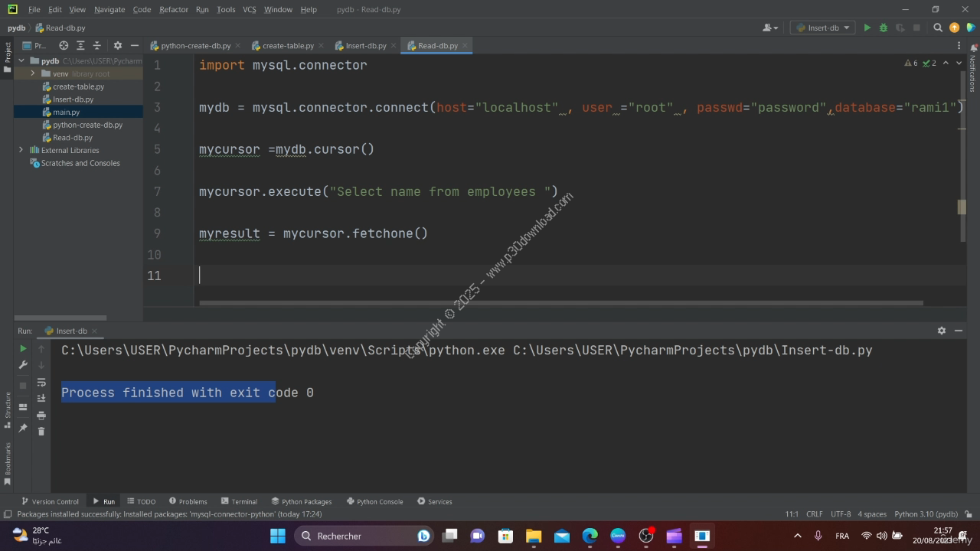The width and height of the screenshot is (980, 551).
Task: Switch to the Insert-db.py editor tab
Action: point(366,46)
